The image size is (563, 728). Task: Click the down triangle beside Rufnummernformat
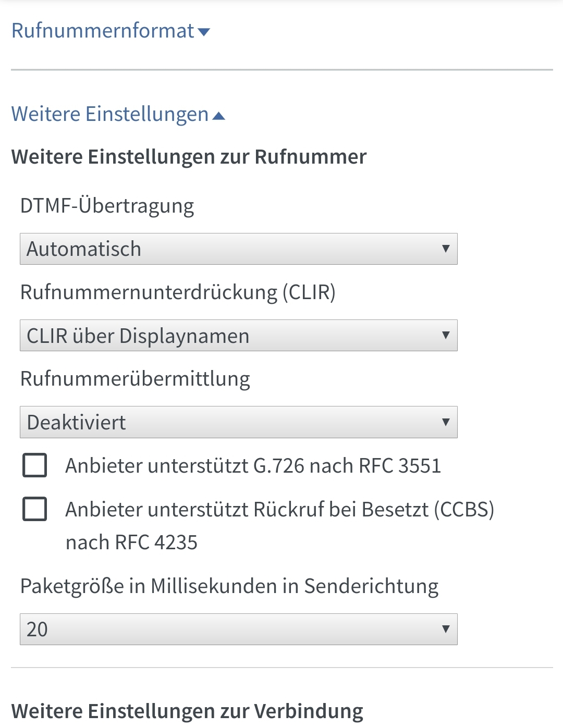[x=204, y=32]
